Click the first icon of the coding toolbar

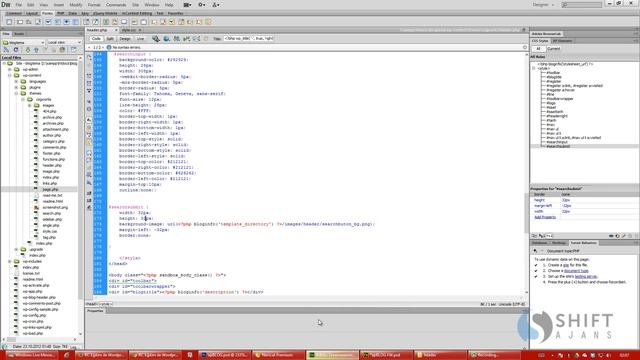click(x=89, y=58)
